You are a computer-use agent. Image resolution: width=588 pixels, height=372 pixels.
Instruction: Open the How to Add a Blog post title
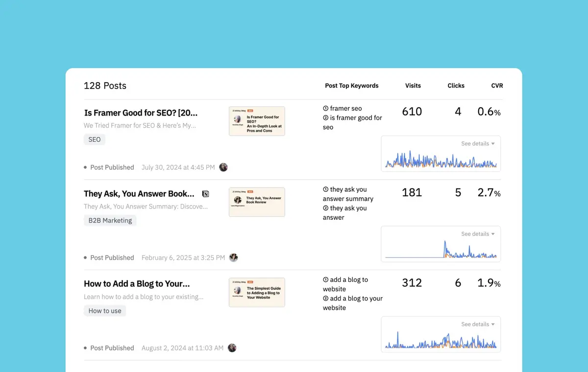click(137, 284)
